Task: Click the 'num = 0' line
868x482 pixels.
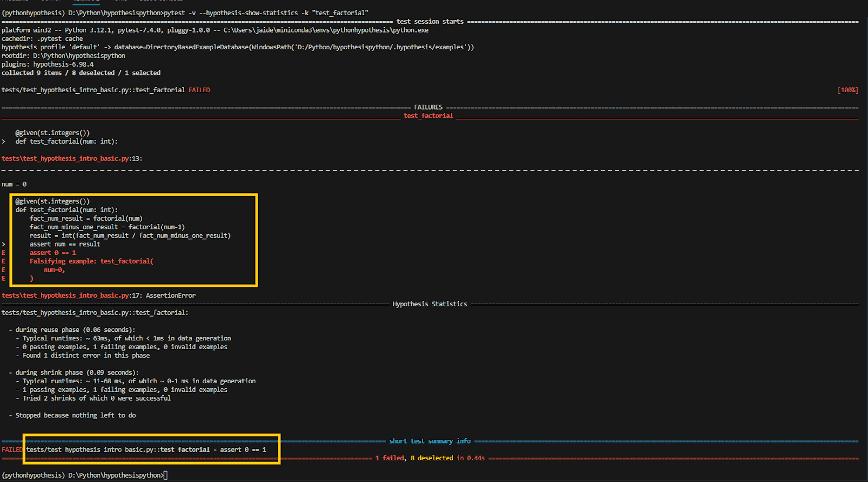Action: (x=14, y=184)
